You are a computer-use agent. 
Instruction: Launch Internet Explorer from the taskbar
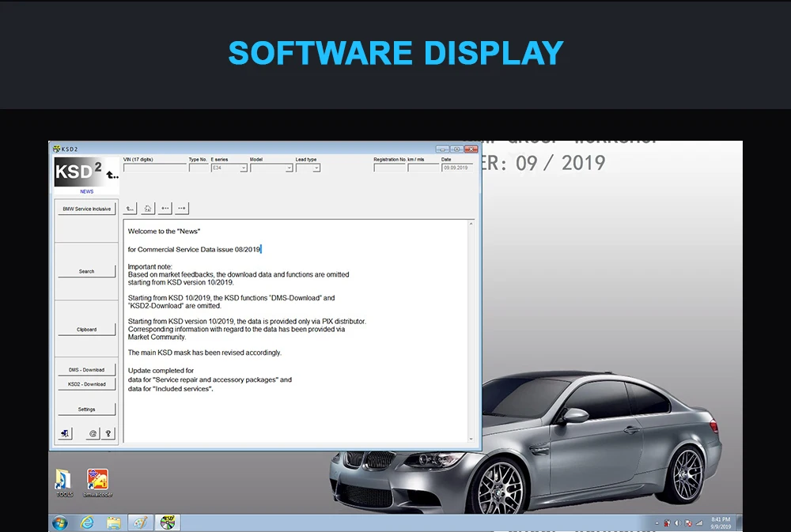point(87,523)
